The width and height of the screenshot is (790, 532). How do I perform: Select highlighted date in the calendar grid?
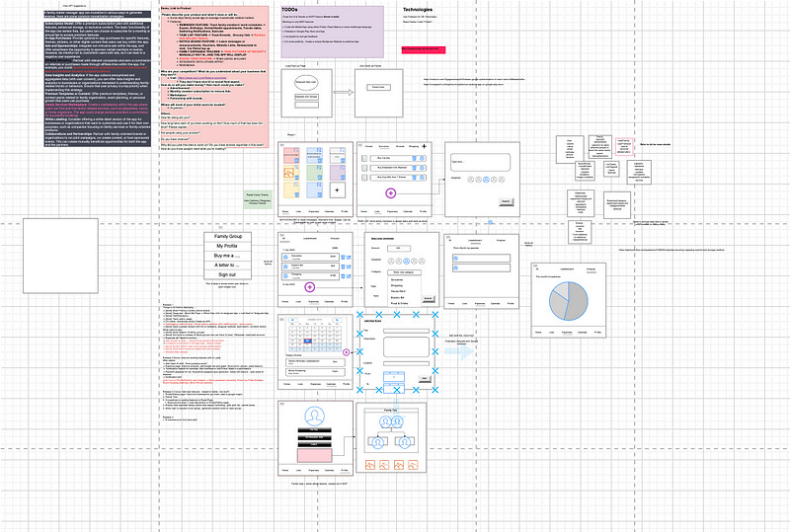click(308, 342)
